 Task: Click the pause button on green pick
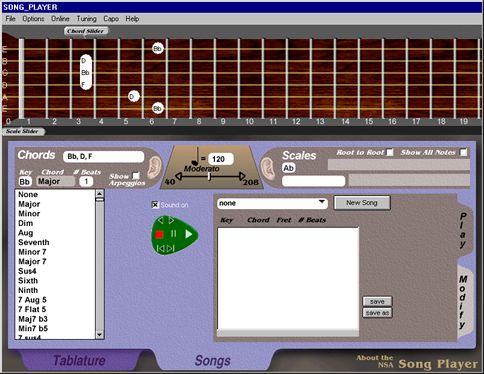pos(174,234)
